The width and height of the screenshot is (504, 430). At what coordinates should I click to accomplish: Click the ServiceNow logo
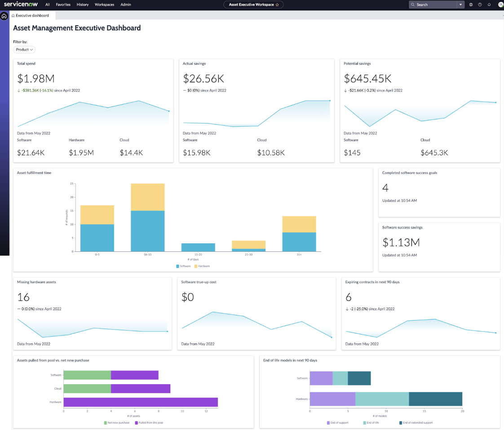21,4
